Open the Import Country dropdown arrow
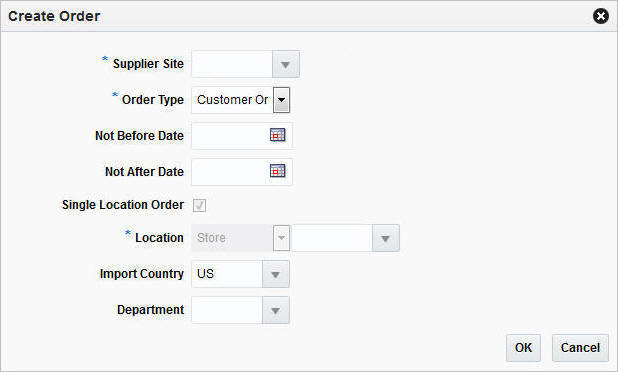The width and height of the screenshot is (618, 372). 275,274
